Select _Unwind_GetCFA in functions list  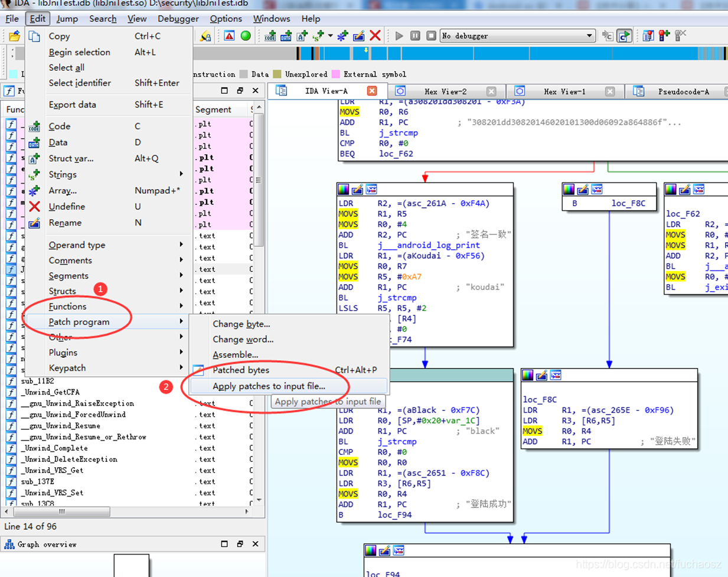pyautogui.click(x=50, y=392)
